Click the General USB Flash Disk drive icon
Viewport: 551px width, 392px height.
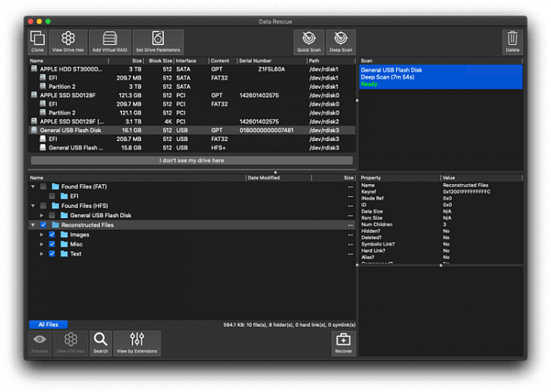pos(34,130)
